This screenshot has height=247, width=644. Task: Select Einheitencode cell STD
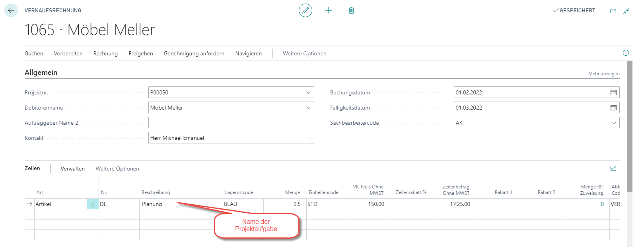point(327,204)
